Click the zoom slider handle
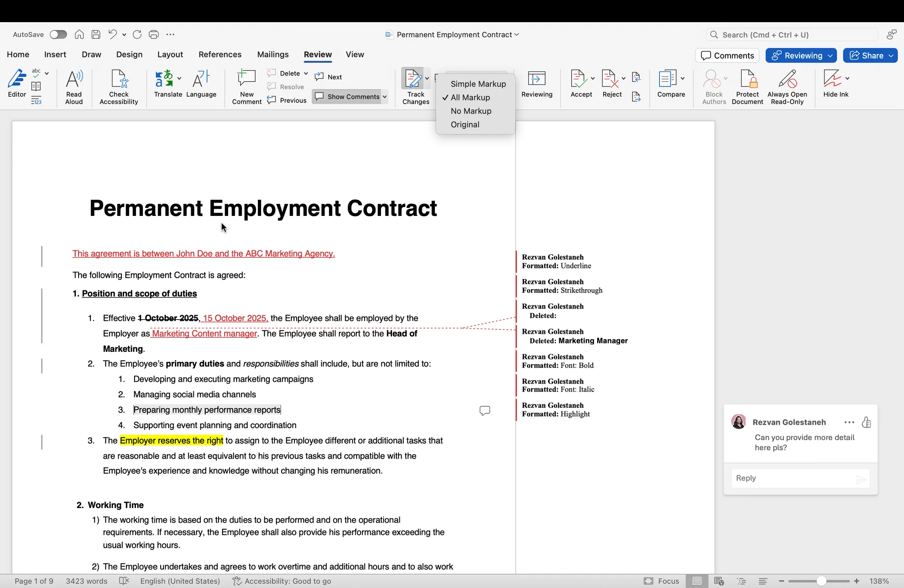 [x=821, y=581]
